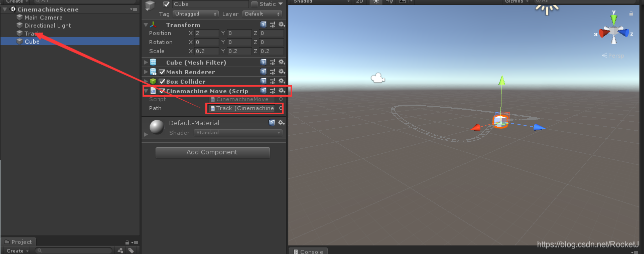Open Default-Material gear settings menu
Image resolution: width=644 pixels, height=254 pixels.
click(281, 122)
